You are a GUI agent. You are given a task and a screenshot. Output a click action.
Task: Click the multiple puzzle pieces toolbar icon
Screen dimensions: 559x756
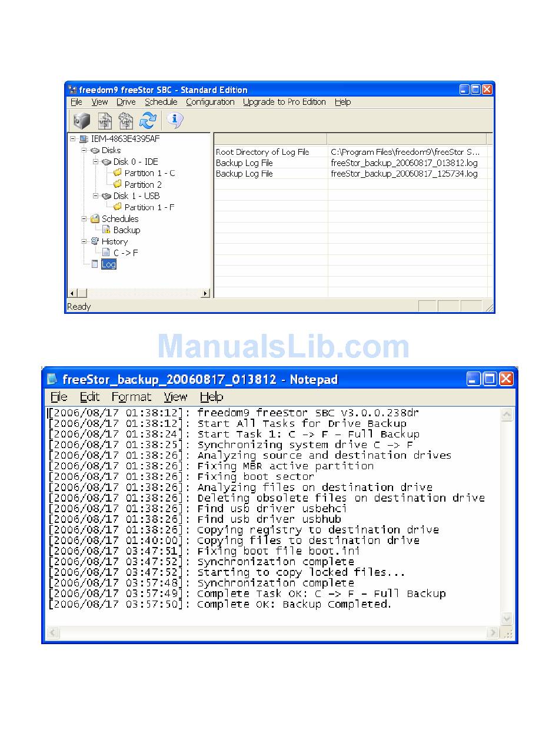click(126, 121)
